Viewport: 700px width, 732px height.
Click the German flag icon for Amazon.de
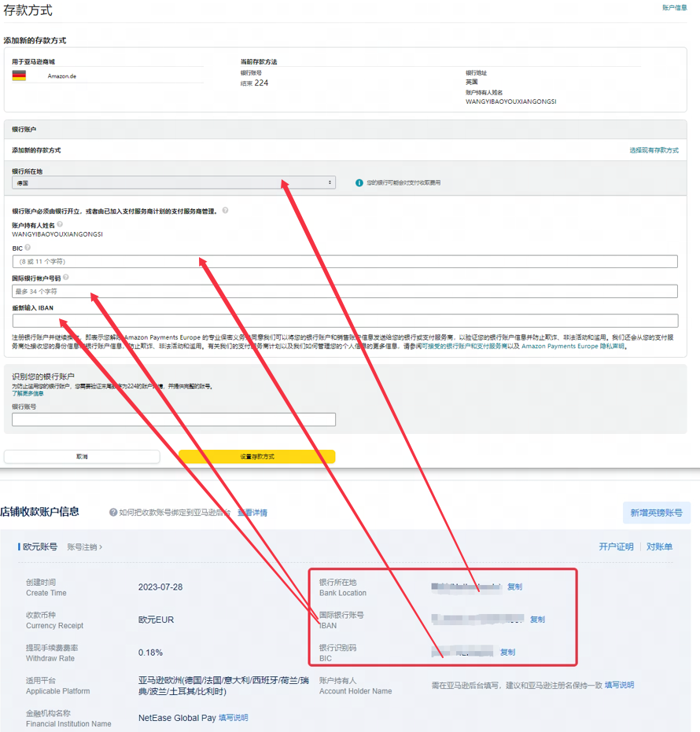tap(19, 76)
